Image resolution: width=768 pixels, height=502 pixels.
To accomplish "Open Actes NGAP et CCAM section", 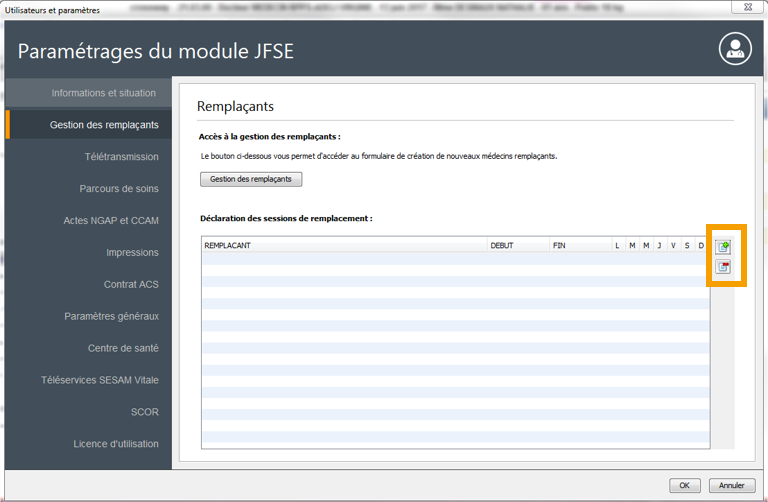I will coord(89,220).
